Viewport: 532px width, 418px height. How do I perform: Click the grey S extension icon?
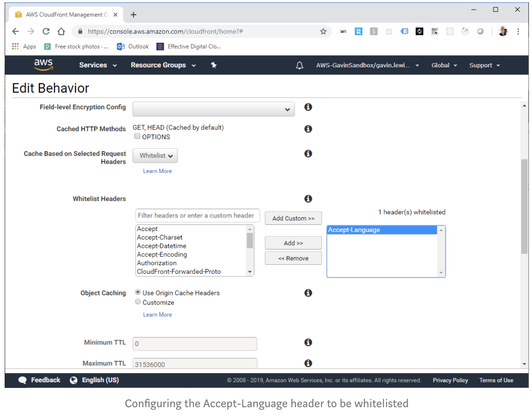coord(374,31)
